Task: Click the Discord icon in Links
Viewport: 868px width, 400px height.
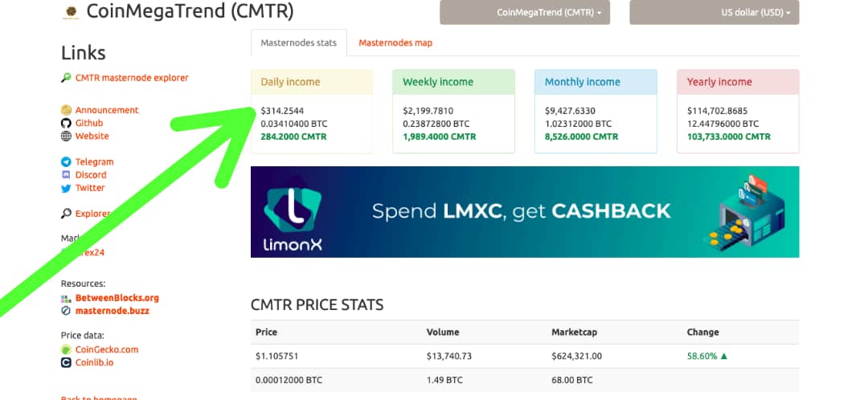Action: (66, 175)
